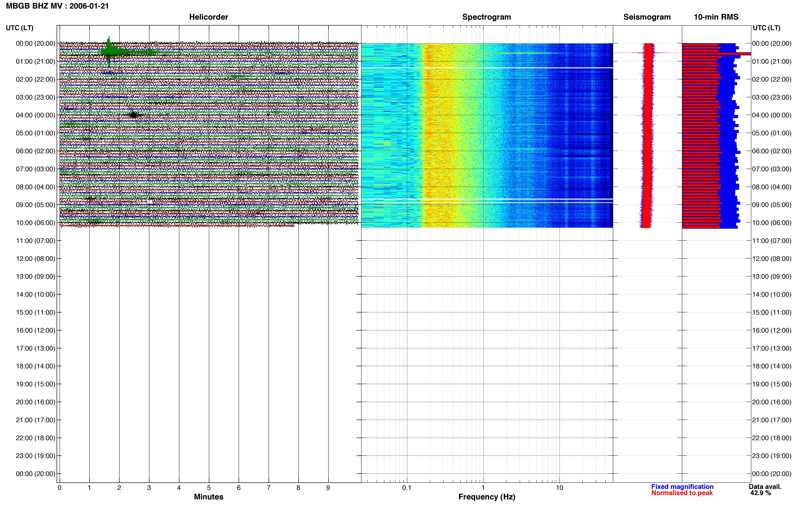Click left time label '07:00 (03:00)'
812x508 pixels.
(36, 169)
